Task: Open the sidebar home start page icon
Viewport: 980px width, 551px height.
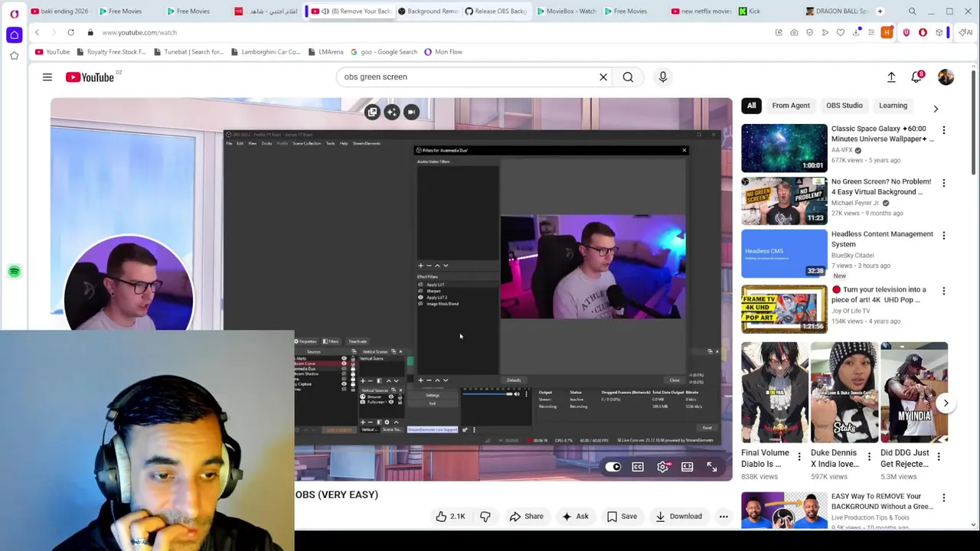Action: (x=14, y=34)
